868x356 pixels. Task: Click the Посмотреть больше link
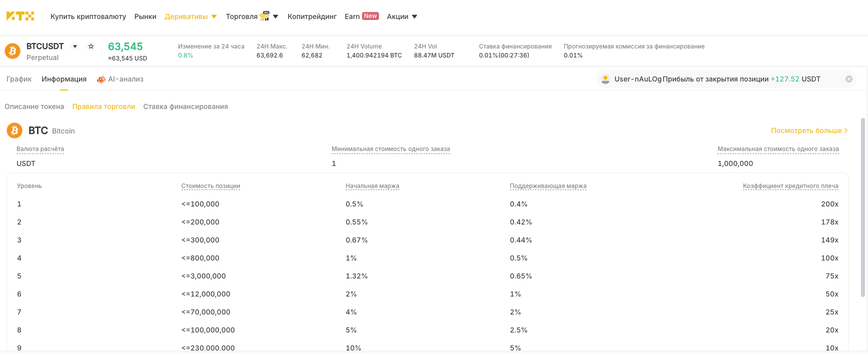click(809, 130)
